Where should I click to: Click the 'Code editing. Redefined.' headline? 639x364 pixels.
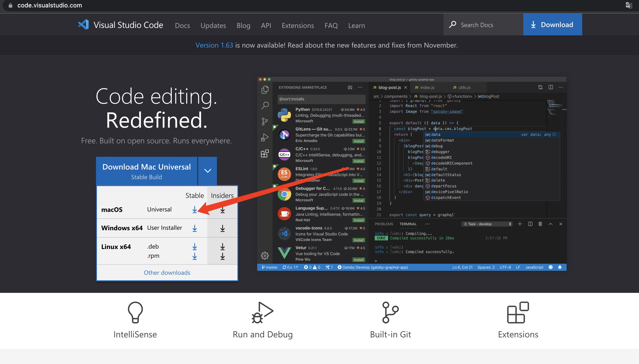click(x=156, y=108)
